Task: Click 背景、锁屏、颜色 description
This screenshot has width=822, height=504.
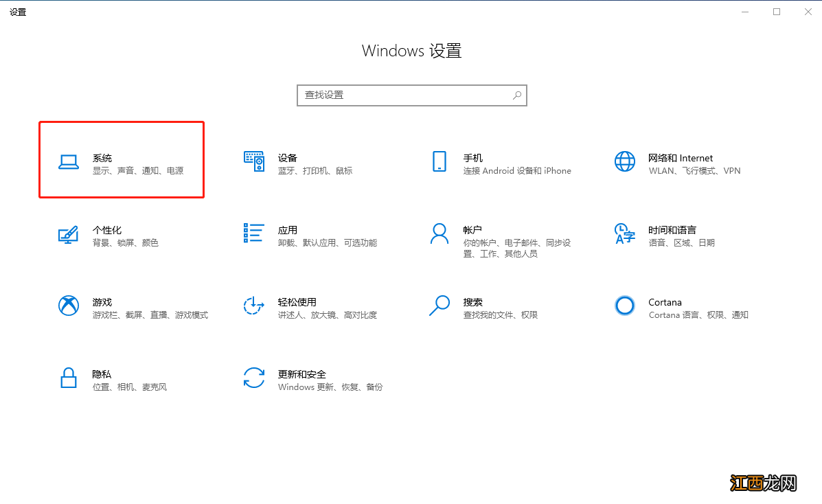Action: (x=125, y=243)
